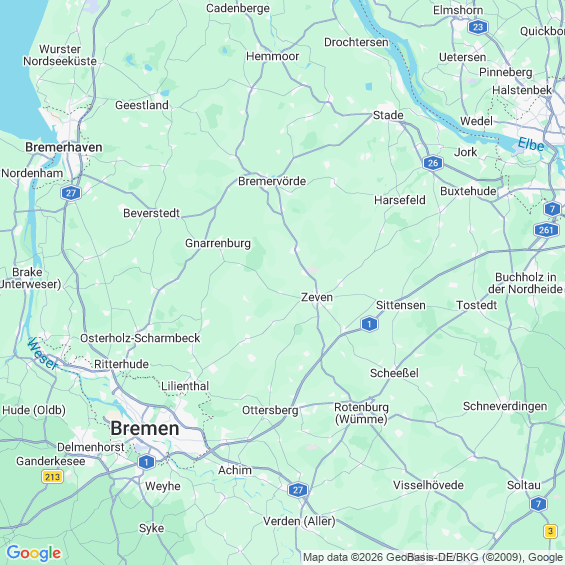Image resolution: width=565 pixels, height=565 pixels.
Task: Click the A7 shield near Soltau
Action: click(538, 504)
